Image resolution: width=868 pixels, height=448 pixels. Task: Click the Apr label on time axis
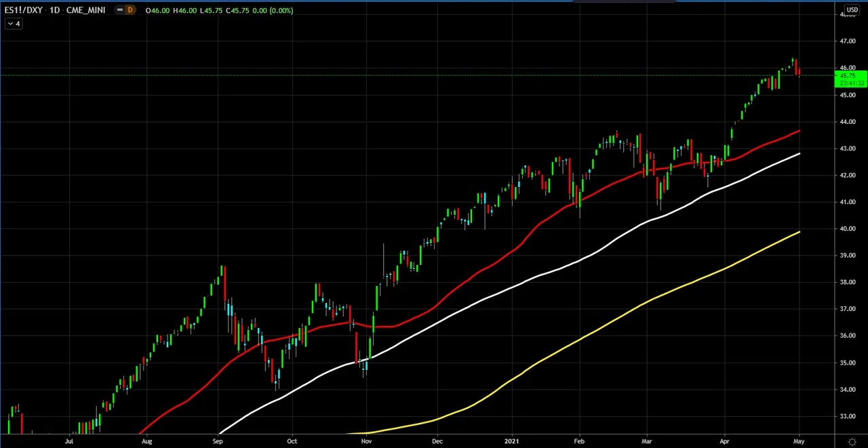[x=725, y=441]
